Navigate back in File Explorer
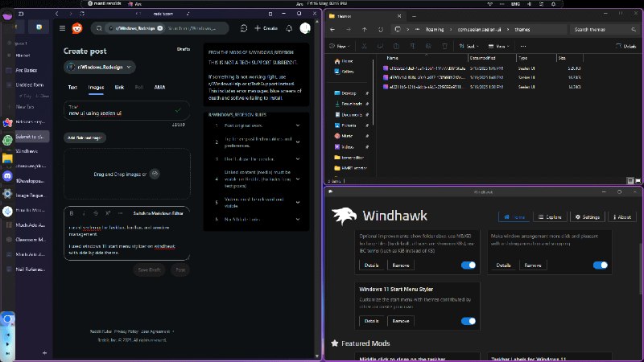644x362 pixels. click(x=332, y=30)
